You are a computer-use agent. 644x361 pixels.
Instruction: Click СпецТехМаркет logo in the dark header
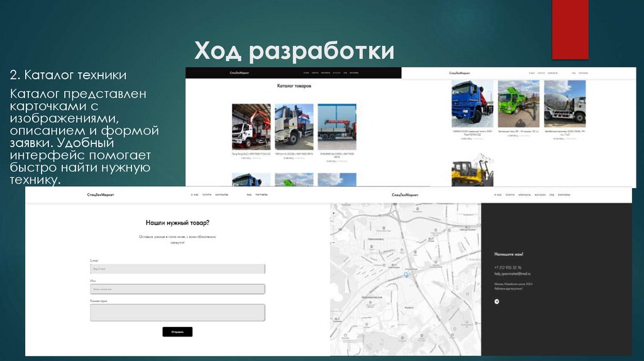[240, 73]
